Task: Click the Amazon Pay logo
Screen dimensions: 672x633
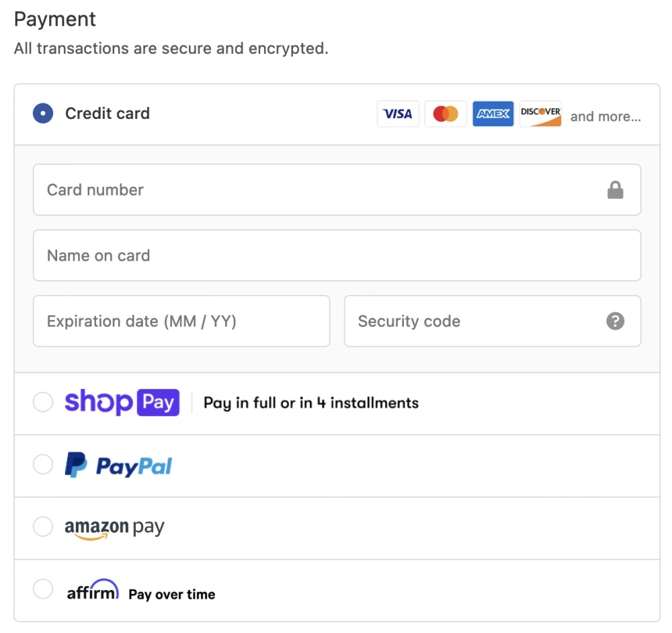Action: (114, 528)
